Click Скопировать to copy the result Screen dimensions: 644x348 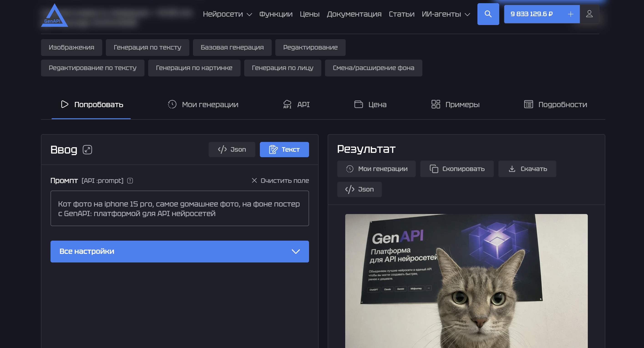(x=457, y=169)
